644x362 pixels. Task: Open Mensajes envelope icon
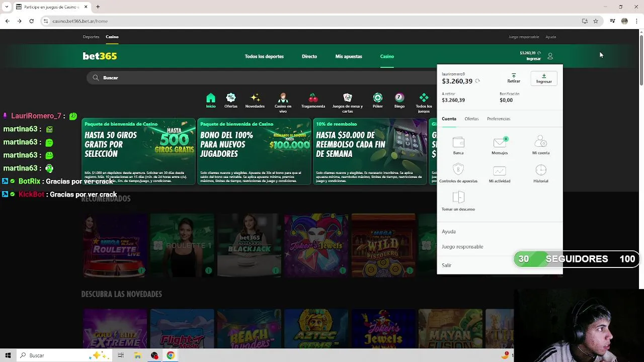[x=500, y=142]
